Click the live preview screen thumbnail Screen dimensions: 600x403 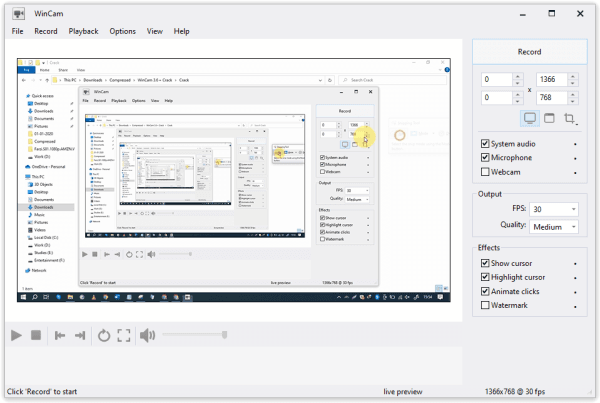point(234,180)
